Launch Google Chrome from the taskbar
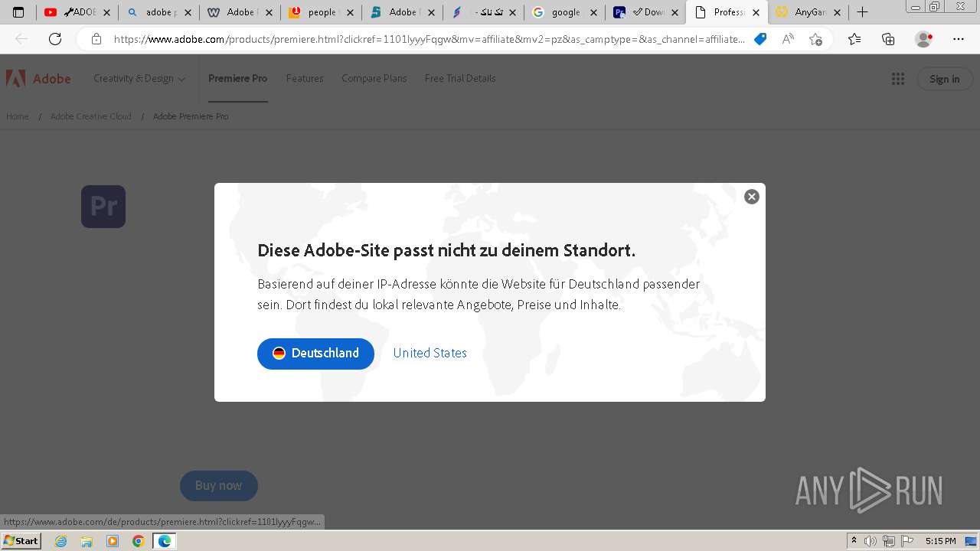The width and height of the screenshot is (980, 551). 139,541
